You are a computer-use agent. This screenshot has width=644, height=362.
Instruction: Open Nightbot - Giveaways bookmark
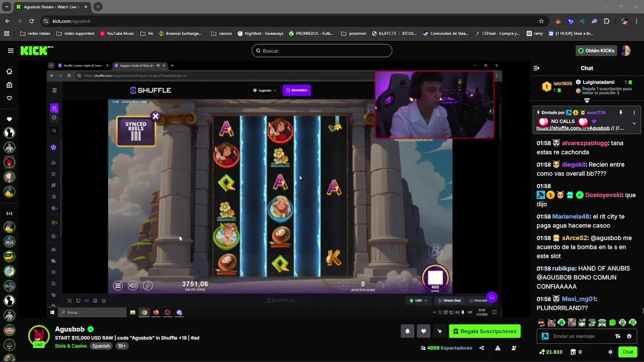(261, 34)
